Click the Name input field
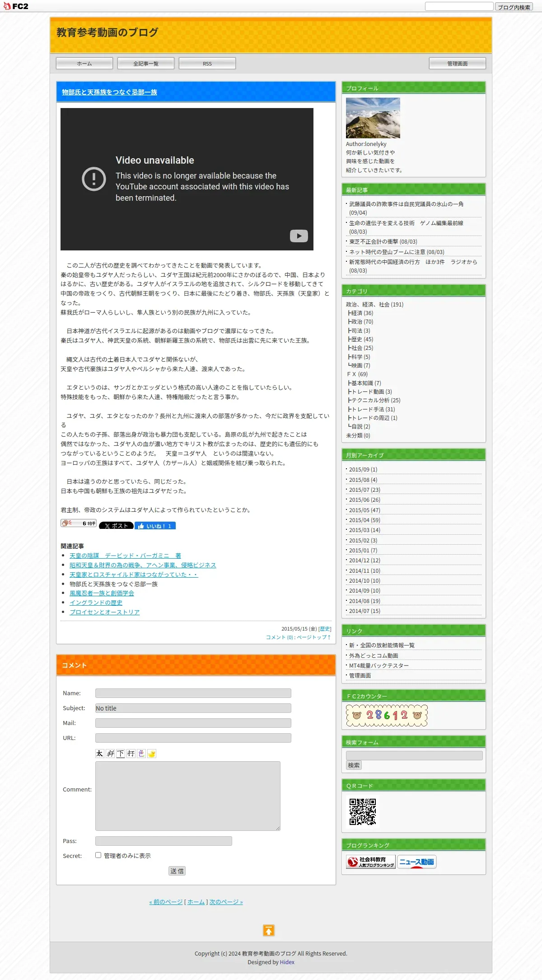This screenshot has height=980, width=542. tap(193, 693)
